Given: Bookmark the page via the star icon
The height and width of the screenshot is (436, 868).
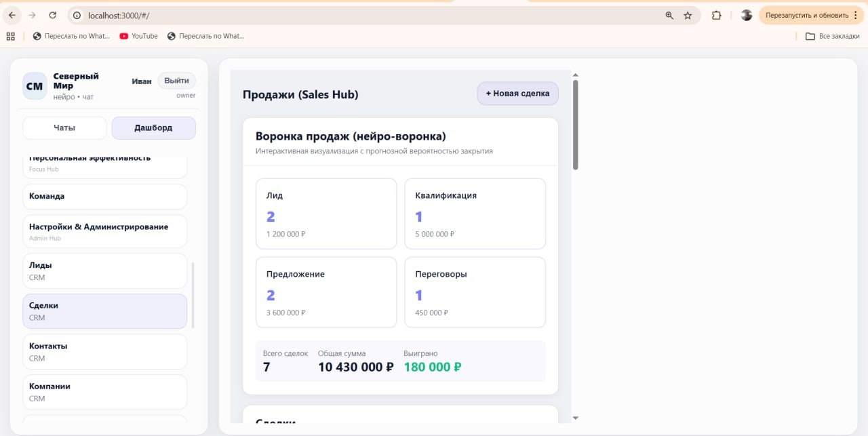Looking at the screenshot, I should (690, 14).
